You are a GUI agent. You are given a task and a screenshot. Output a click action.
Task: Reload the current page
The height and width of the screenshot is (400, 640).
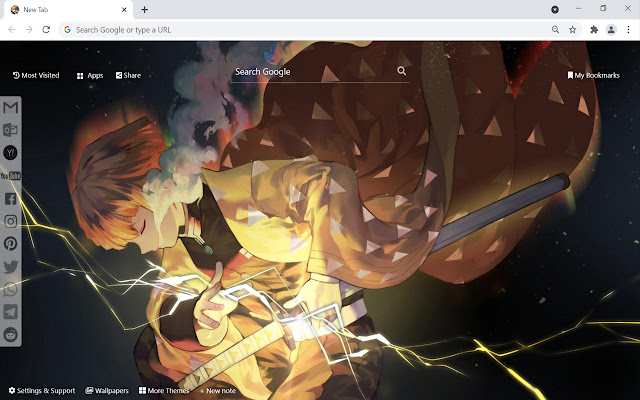46,29
